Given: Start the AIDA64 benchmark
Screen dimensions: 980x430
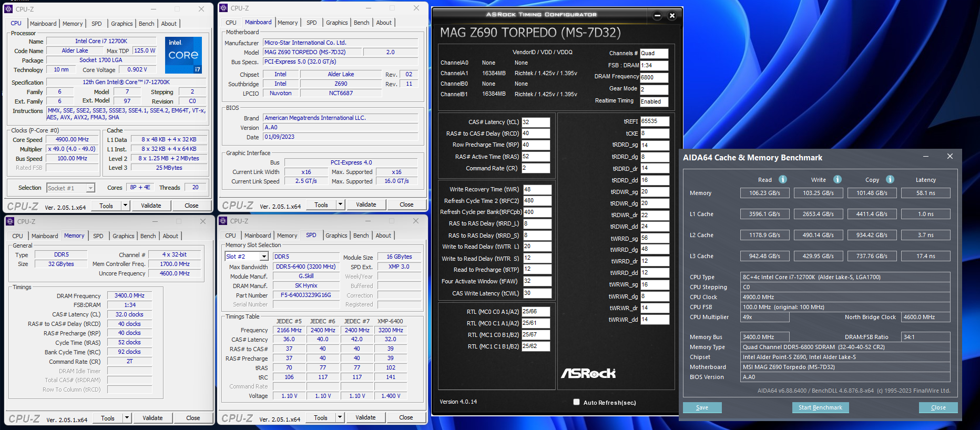Looking at the screenshot, I should 820,407.
